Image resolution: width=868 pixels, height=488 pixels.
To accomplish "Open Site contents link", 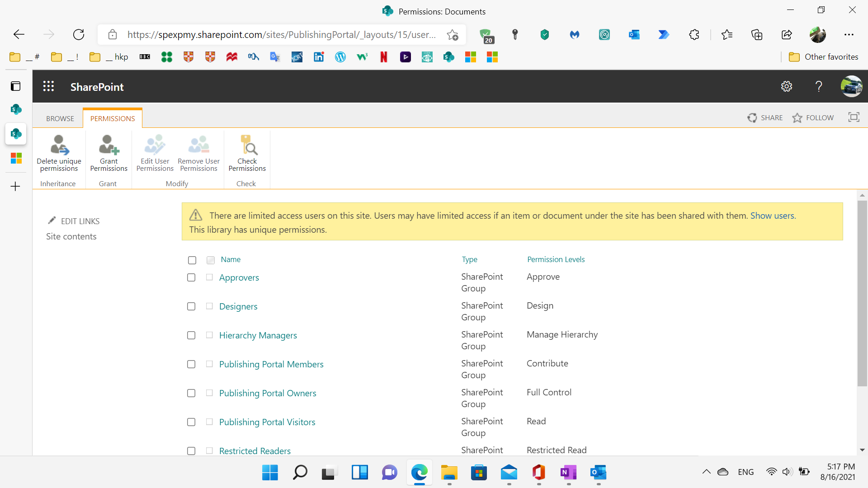I will coord(71,236).
